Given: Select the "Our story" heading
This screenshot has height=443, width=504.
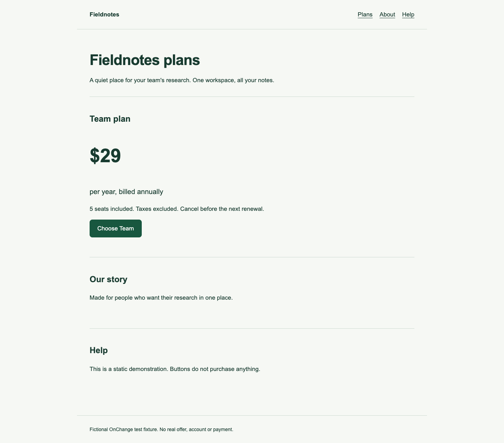Looking at the screenshot, I should [108, 279].
